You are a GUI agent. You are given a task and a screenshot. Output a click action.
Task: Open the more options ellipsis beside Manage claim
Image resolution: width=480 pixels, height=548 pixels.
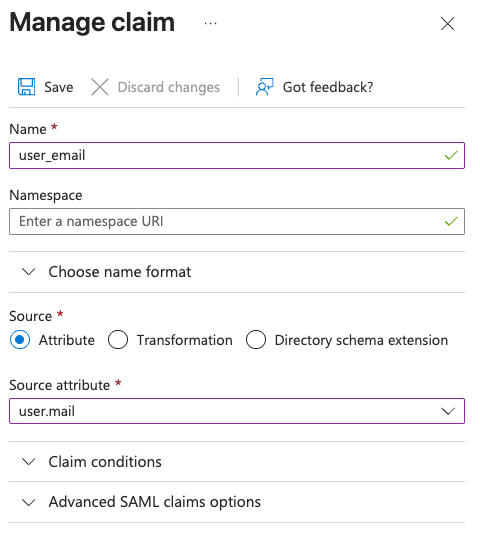click(x=210, y=23)
